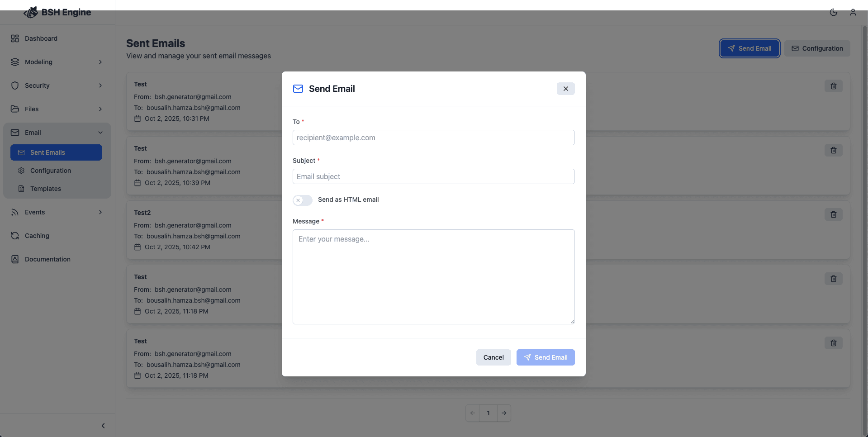
Task: Toggle dark mode moon icon
Action: point(833,12)
